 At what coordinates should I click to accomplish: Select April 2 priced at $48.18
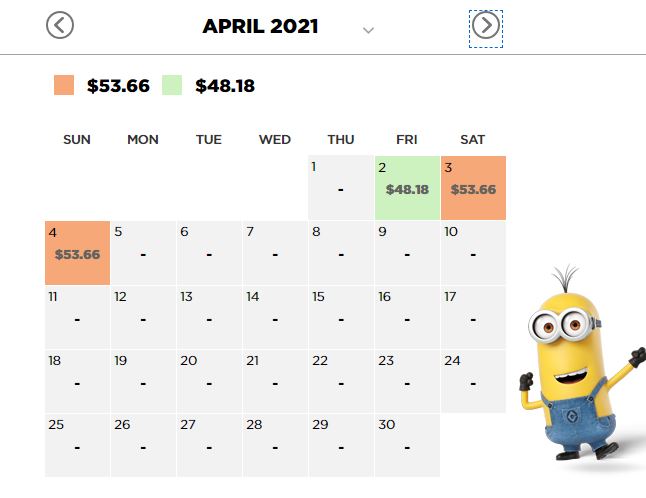407,188
